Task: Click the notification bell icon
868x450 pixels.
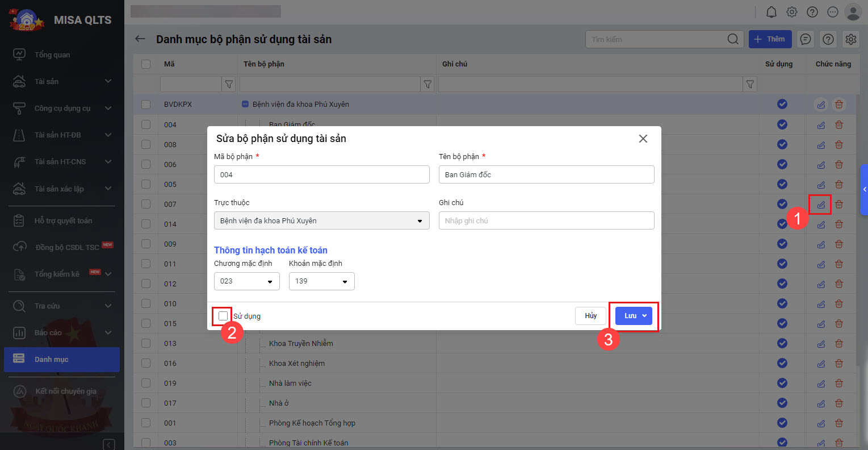Action: tap(771, 12)
